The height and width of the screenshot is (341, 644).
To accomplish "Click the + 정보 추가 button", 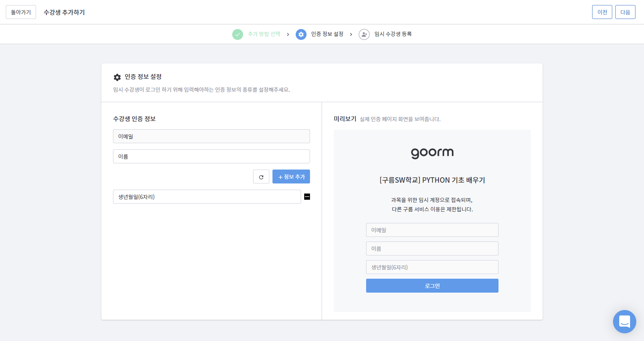I will (x=291, y=177).
